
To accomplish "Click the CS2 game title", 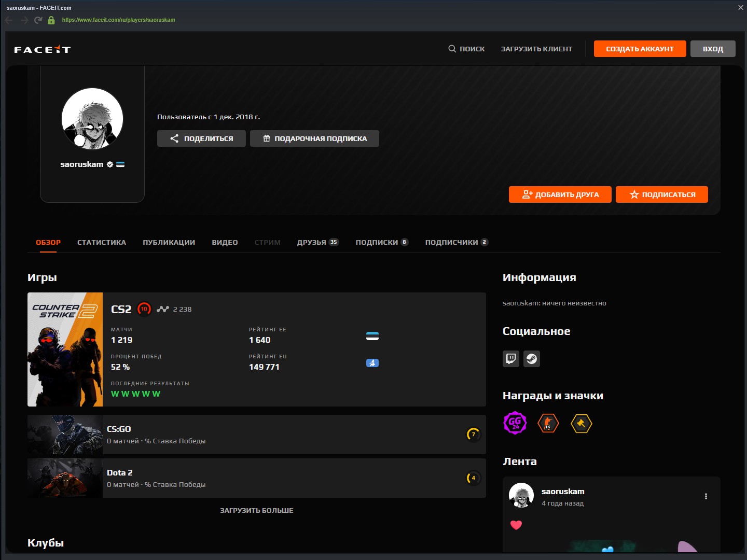I will (121, 309).
